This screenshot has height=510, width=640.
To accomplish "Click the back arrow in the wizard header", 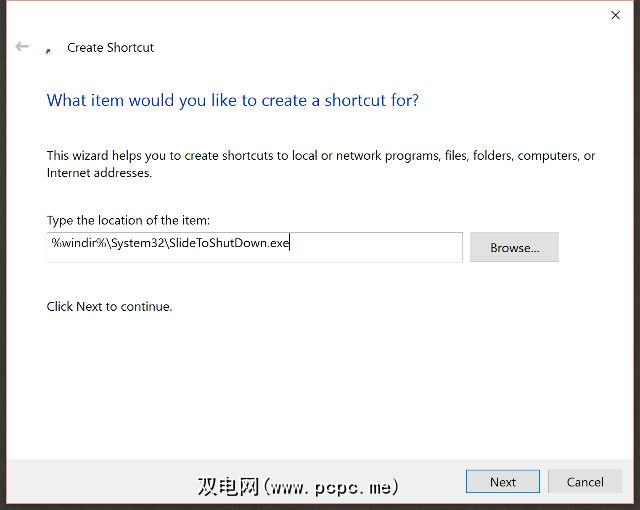I will point(22,47).
